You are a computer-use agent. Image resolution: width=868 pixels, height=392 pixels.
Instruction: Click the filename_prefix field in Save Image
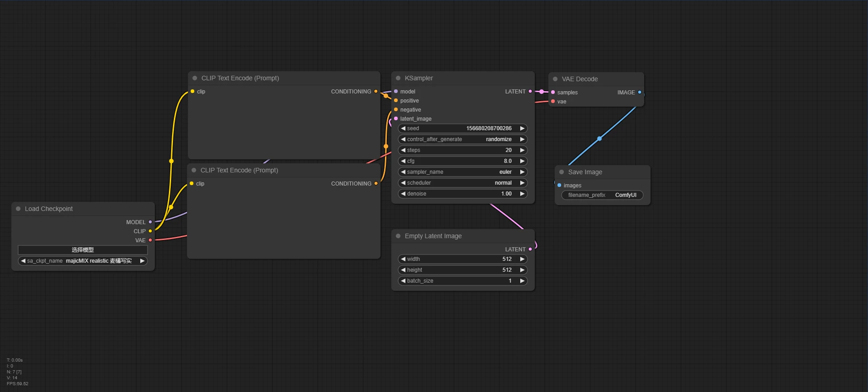602,195
